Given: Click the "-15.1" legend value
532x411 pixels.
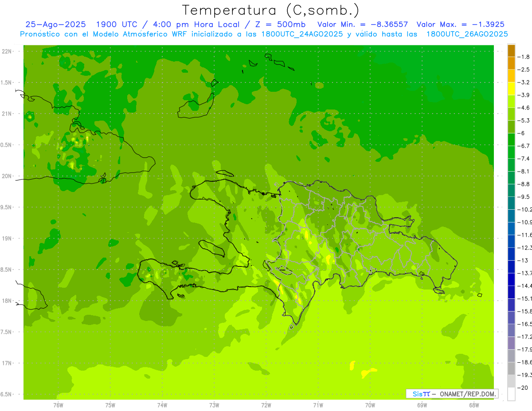Looking at the screenshot, I should click(524, 298).
